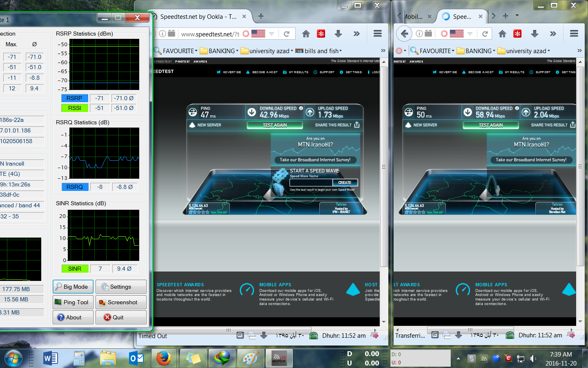Image resolution: width=588 pixels, height=368 pixels.
Task: Click Firefox icon on the taskbar
Action: (x=164, y=358)
